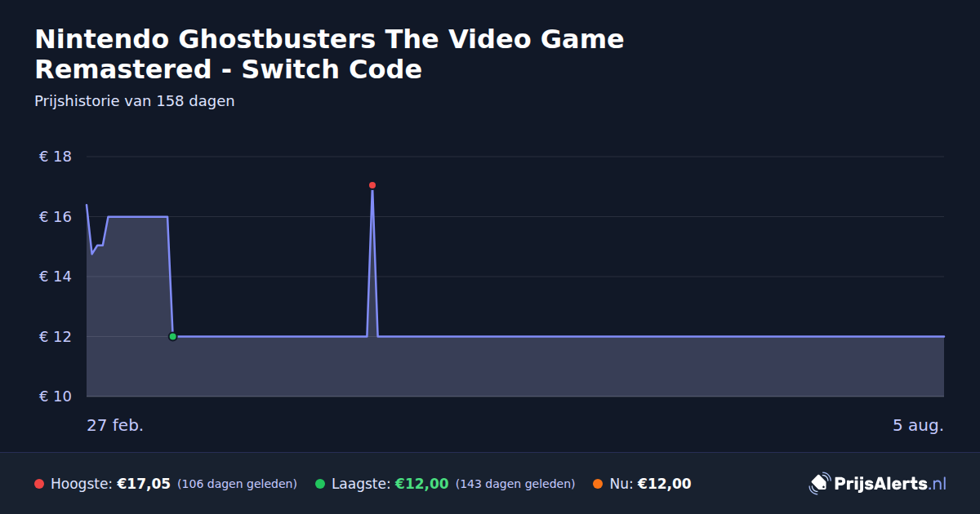Image resolution: width=980 pixels, height=514 pixels.
Task: Click the orange Nu legend dot
Action: pos(598,484)
